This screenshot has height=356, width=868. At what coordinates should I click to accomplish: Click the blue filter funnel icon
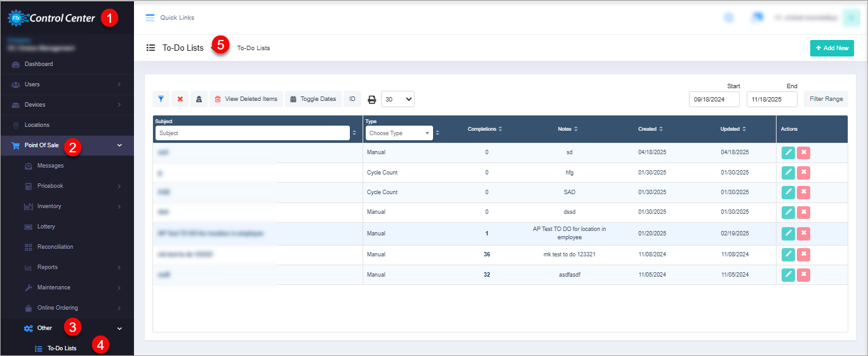pos(161,99)
